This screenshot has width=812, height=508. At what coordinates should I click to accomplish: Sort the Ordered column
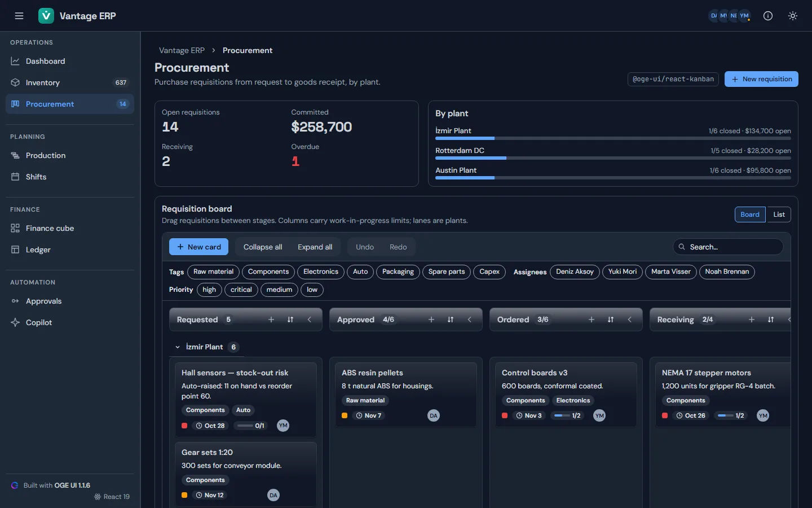tap(611, 319)
